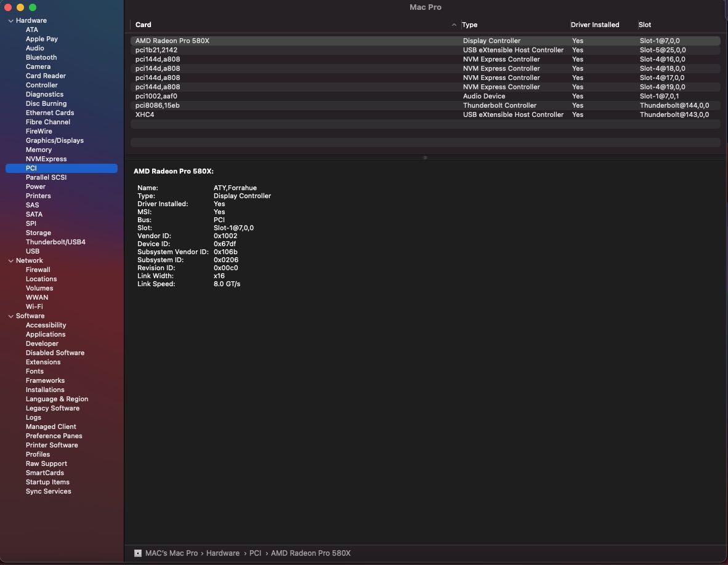Select Graphics/Displays in the sidebar
The height and width of the screenshot is (565, 728).
click(54, 140)
